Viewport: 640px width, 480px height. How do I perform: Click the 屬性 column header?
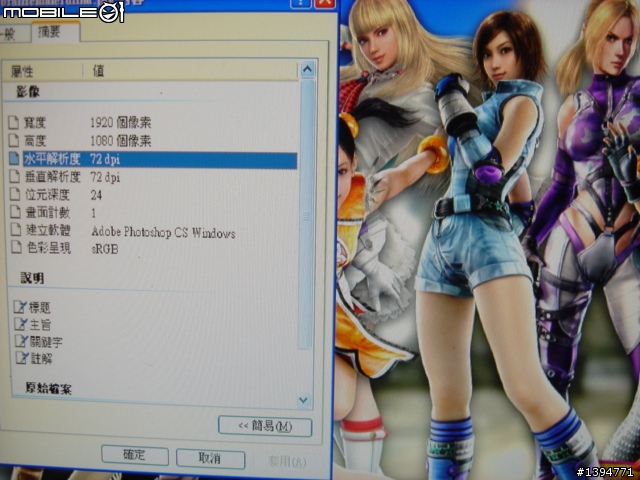[x=42, y=71]
